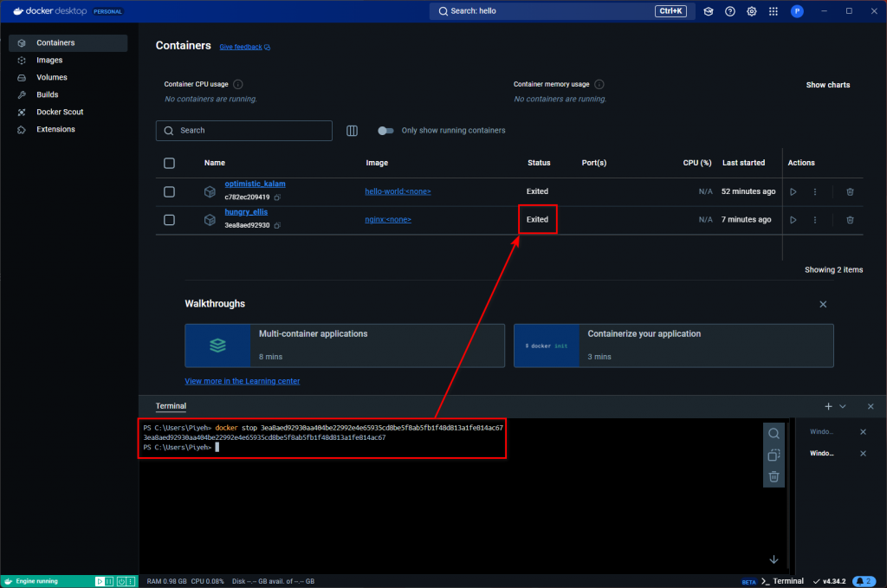887x588 pixels.
Task: Focus the containers Search field
Action: (243, 131)
